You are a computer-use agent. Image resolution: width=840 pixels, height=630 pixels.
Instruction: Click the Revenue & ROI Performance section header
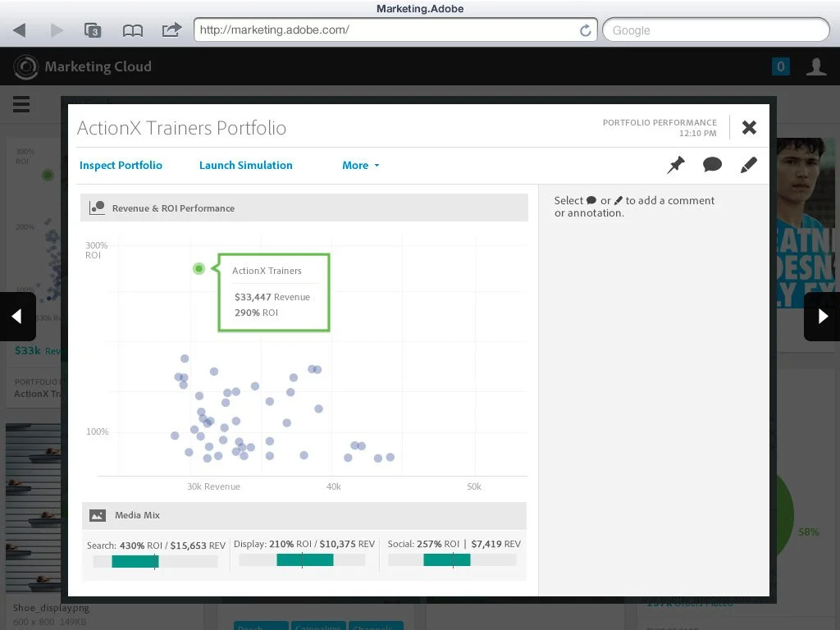(x=304, y=208)
